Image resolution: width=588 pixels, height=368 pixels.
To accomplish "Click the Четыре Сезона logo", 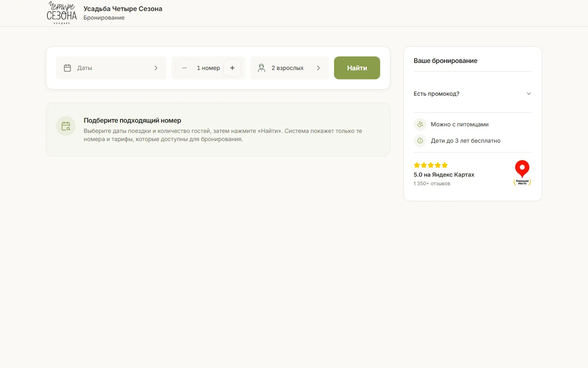I will pyautogui.click(x=62, y=13).
